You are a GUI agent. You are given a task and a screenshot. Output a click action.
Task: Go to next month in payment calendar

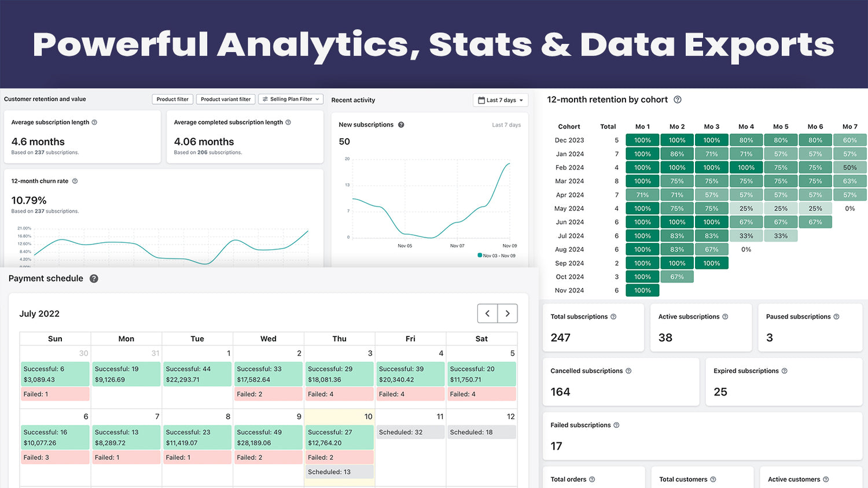click(x=507, y=313)
